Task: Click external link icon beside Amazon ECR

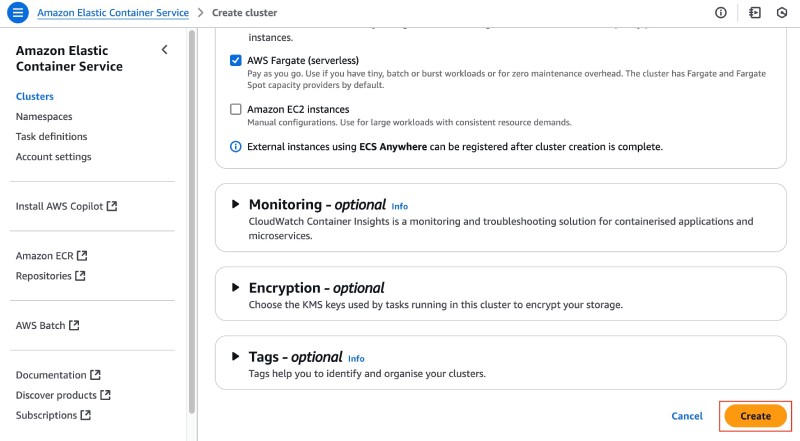Action: tap(82, 255)
